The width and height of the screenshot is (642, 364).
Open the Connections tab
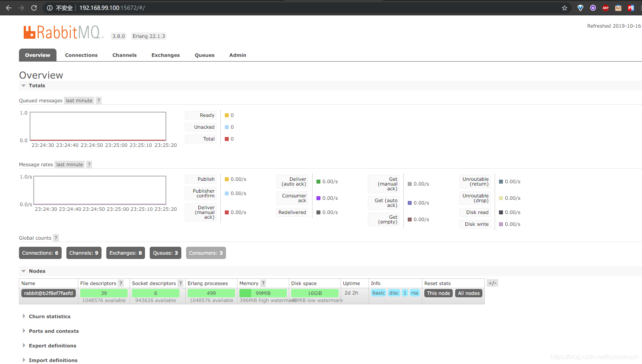(81, 55)
